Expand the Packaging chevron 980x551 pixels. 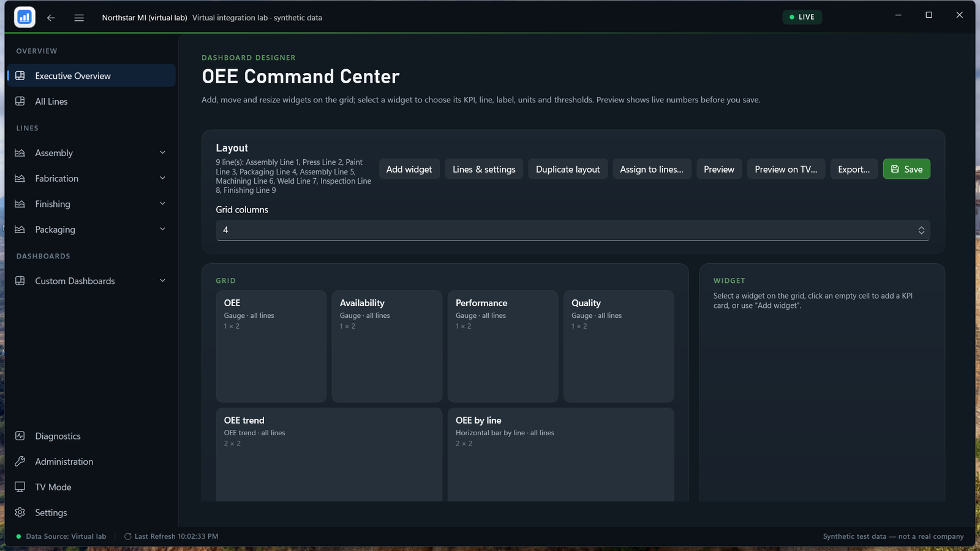coord(162,229)
